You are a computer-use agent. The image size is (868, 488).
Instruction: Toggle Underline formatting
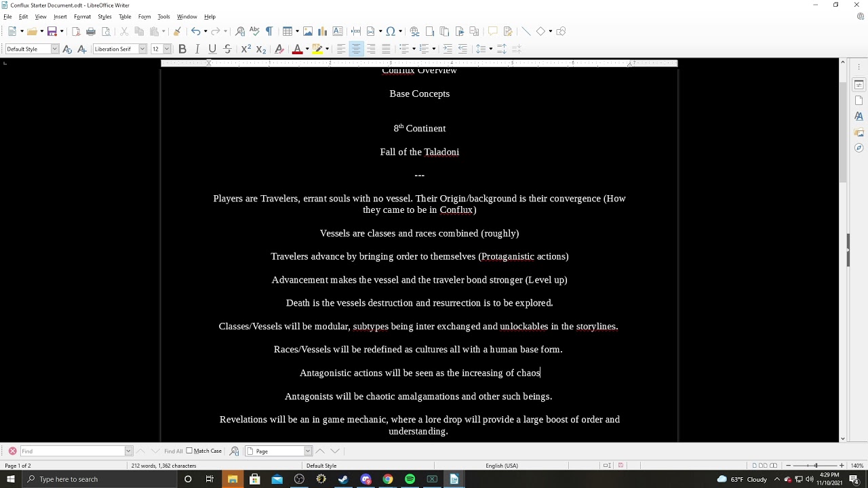212,49
